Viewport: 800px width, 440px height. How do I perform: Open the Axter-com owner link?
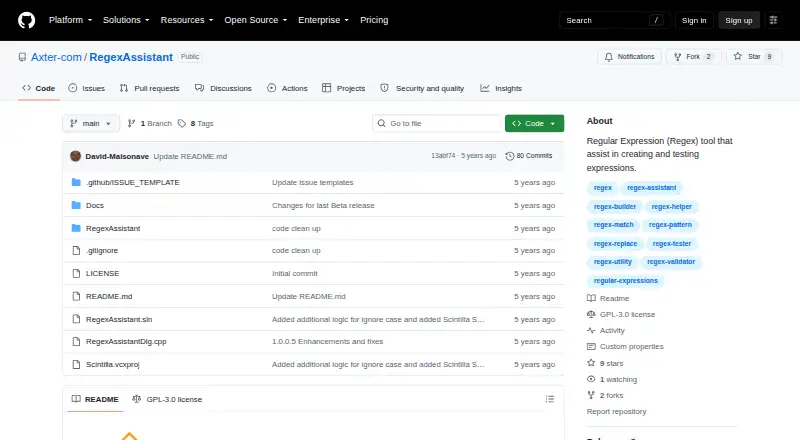tap(56, 57)
